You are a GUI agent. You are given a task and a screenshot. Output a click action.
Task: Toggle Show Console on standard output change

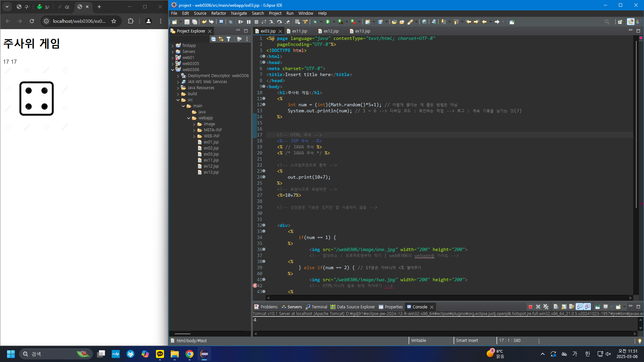(580, 307)
